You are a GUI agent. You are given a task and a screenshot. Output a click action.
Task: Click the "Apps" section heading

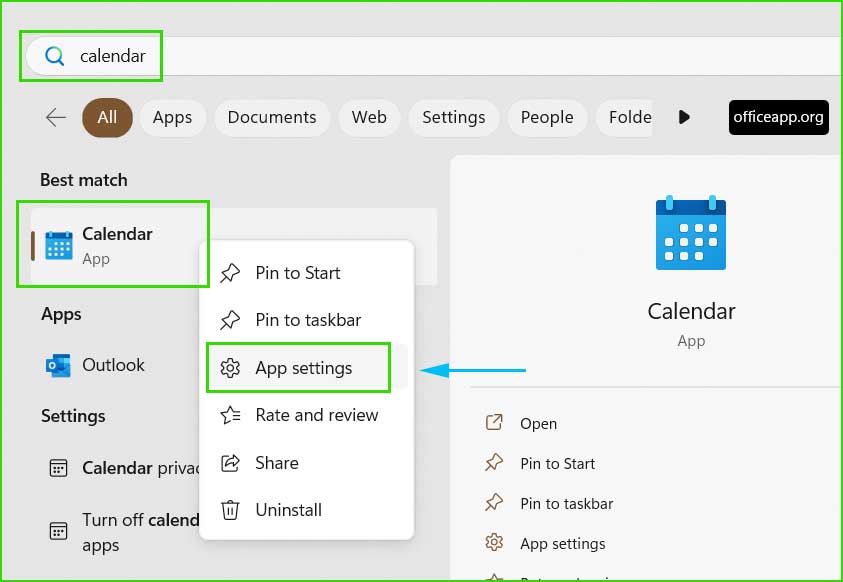(x=61, y=314)
